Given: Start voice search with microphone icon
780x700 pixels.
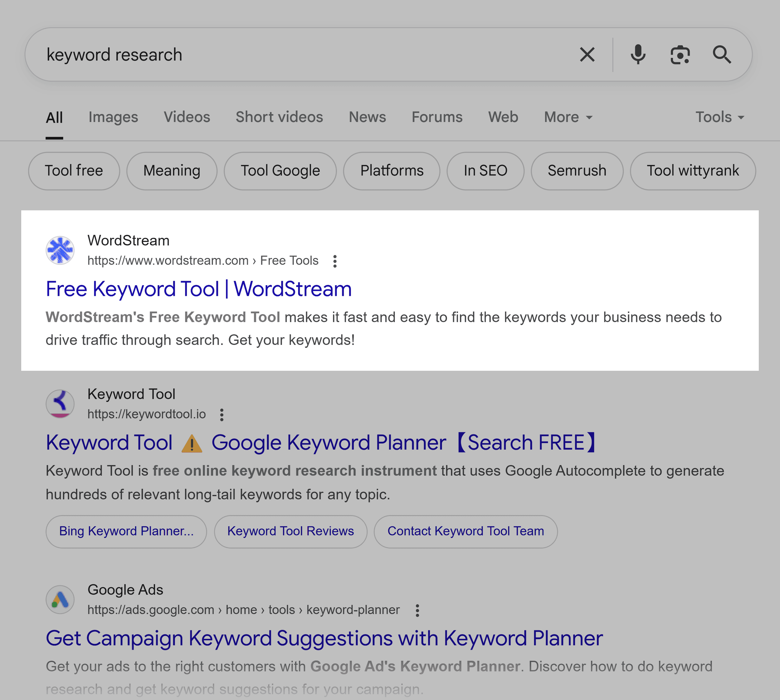Looking at the screenshot, I should [x=638, y=55].
